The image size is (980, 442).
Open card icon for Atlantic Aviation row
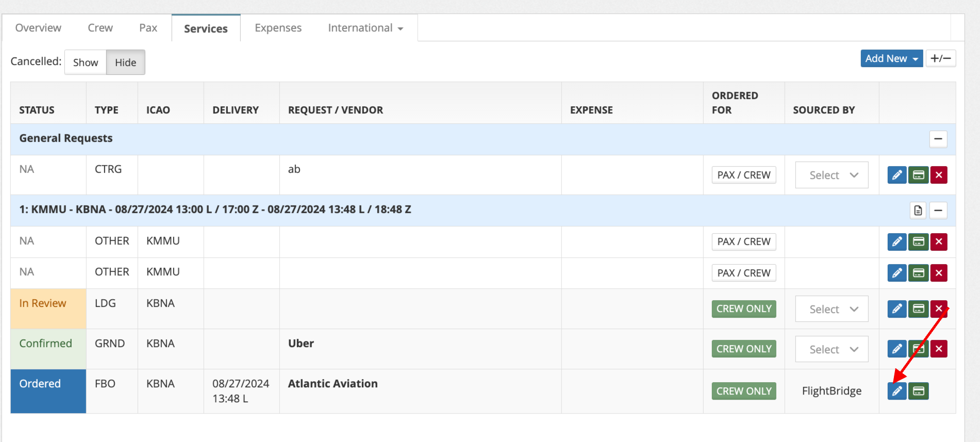918,391
